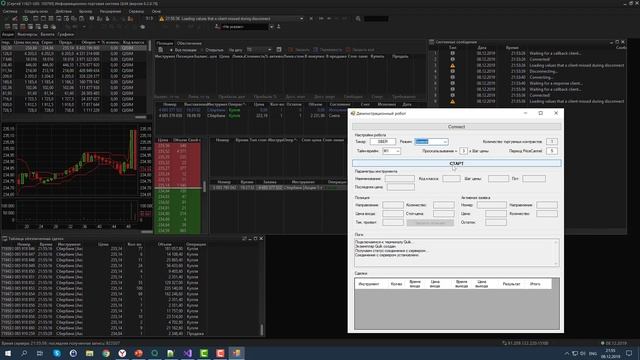
Task: Open the Skype icon on the taskbar
Action: pos(57,353)
